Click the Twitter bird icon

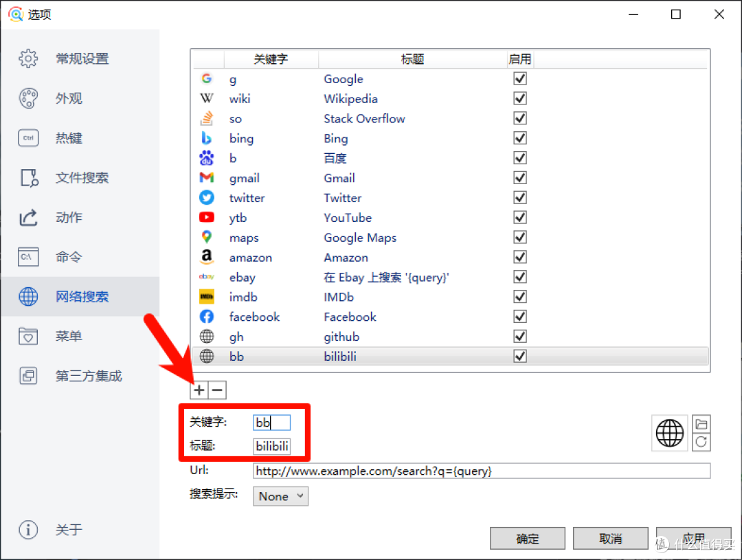[207, 197]
